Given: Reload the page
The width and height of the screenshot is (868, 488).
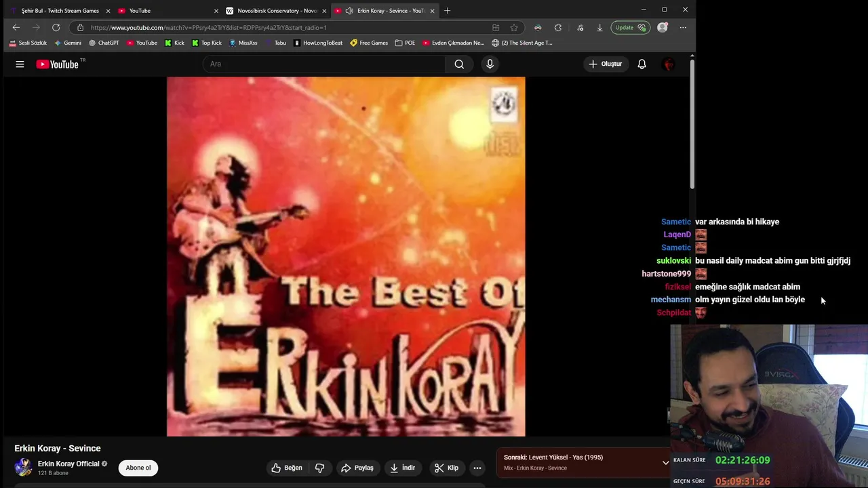Looking at the screenshot, I should pyautogui.click(x=56, y=28).
